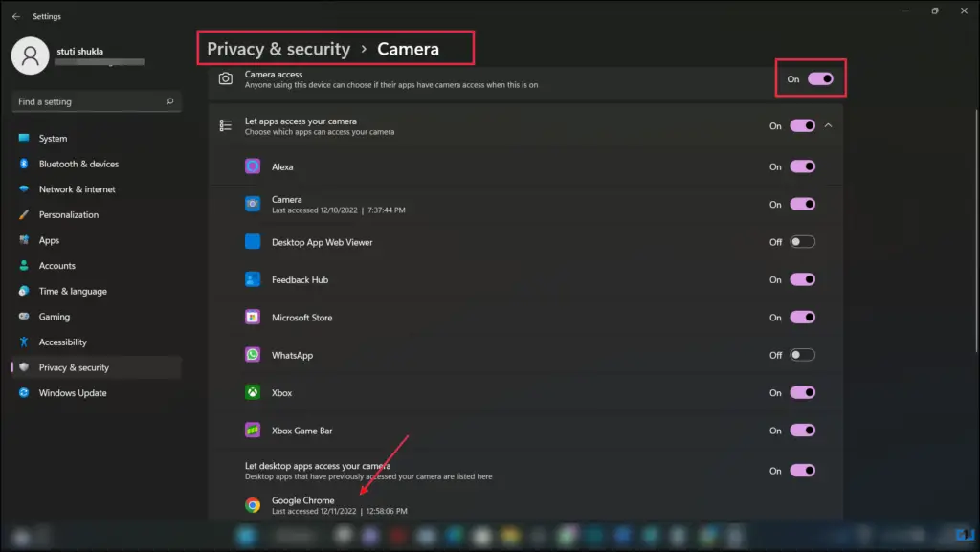Click the Windows Update sync icon
The height and width of the screenshot is (552, 980).
[x=24, y=393]
